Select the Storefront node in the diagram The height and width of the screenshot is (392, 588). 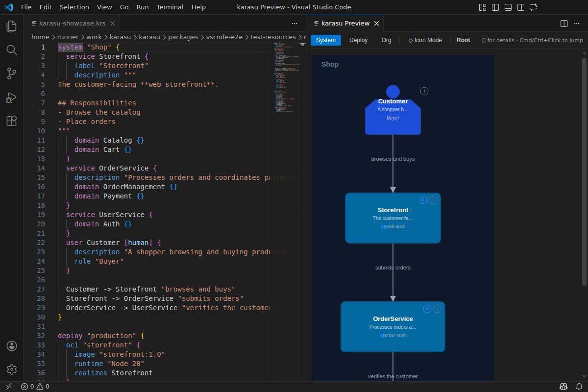(393, 218)
